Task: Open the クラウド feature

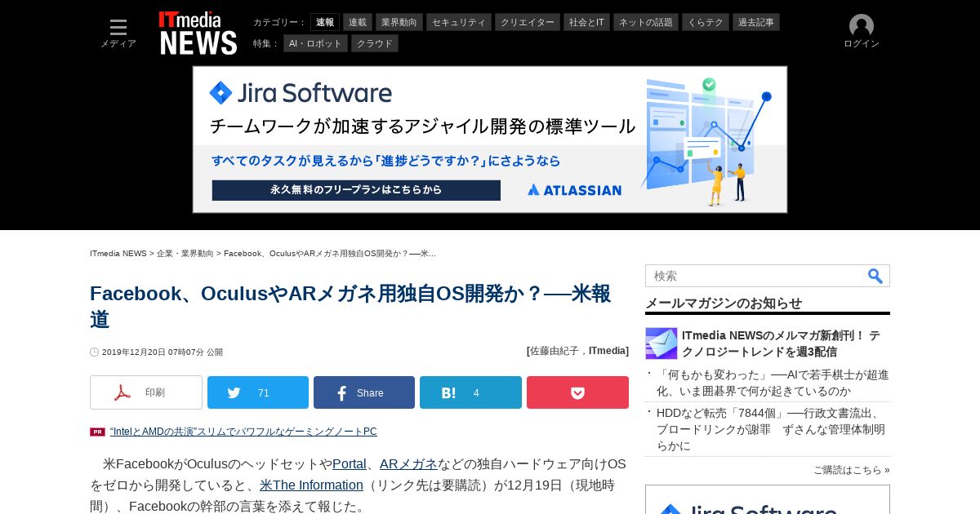Action: 375,43
